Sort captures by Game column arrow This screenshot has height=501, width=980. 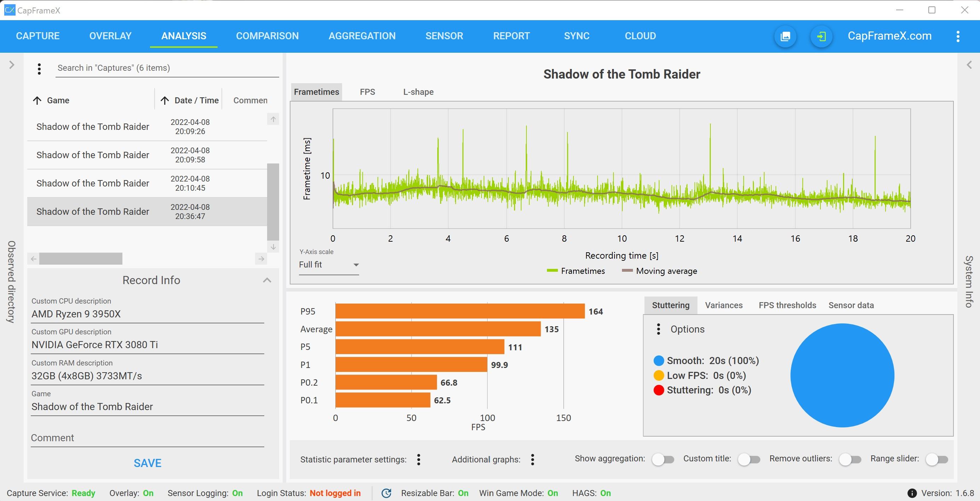[37, 100]
